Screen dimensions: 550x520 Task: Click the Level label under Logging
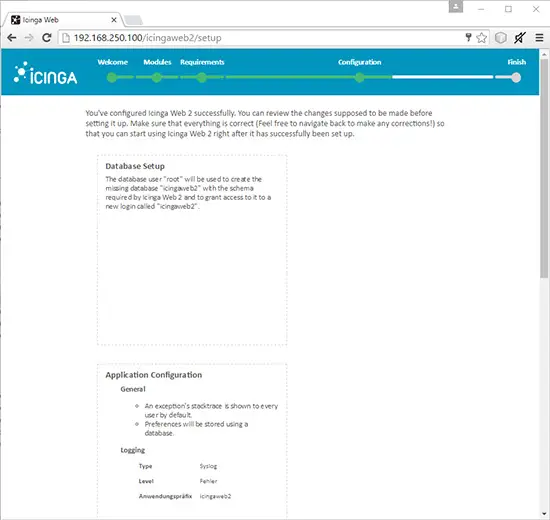146,481
